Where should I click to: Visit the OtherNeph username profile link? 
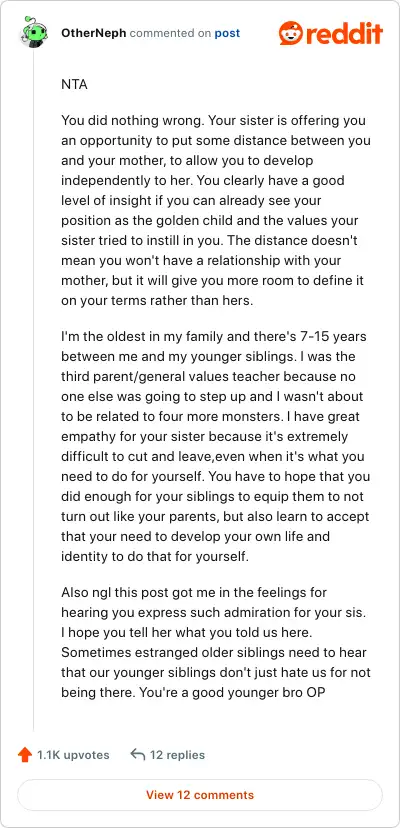pos(94,33)
